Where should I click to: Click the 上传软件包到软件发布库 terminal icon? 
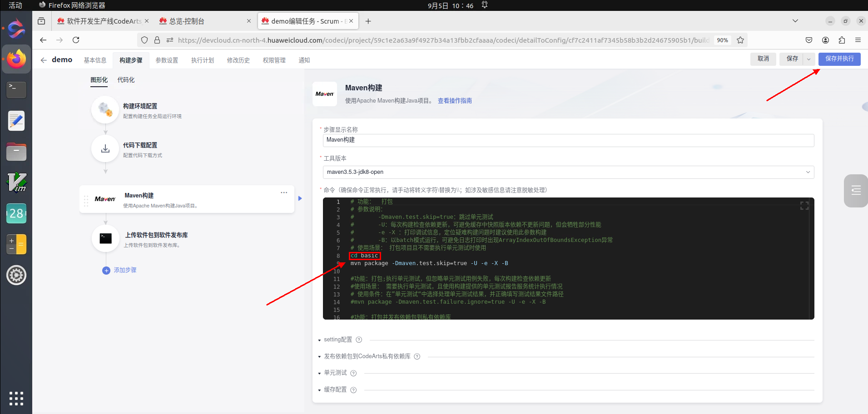105,238
